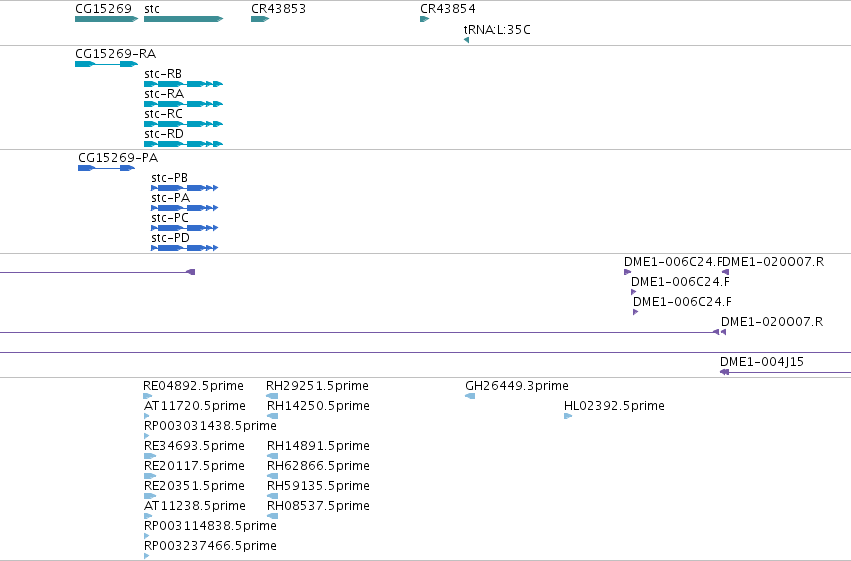Screen dimensions: 851x561
Task: Click the GH26449.3prime EST label
Action: [517, 386]
